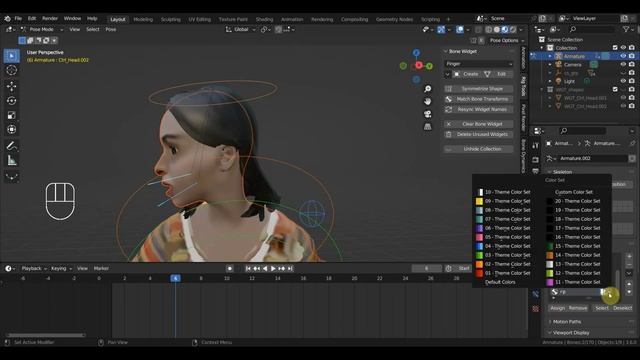This screenshot has width=640, height=360.
Task: Play the animation forward
Action: pyautogui.click(x=273, y=269)
